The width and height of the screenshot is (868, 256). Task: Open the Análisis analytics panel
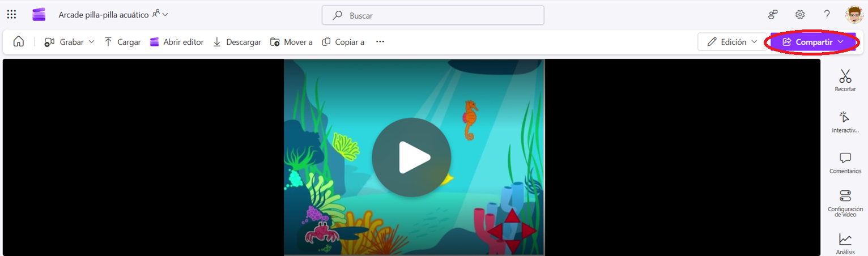[x=845, y=244]
